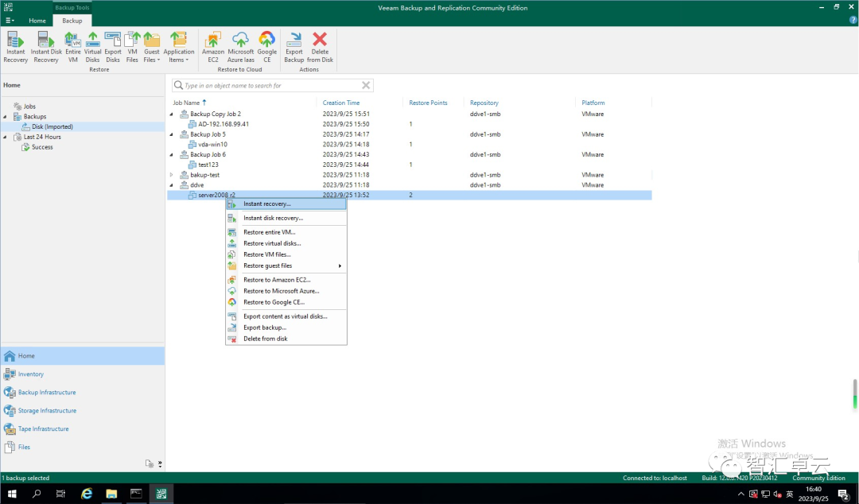Image resolution: width=859 pixels, height=504 pixels.
Task: Select test123 backup row
Action: (410, 165)
